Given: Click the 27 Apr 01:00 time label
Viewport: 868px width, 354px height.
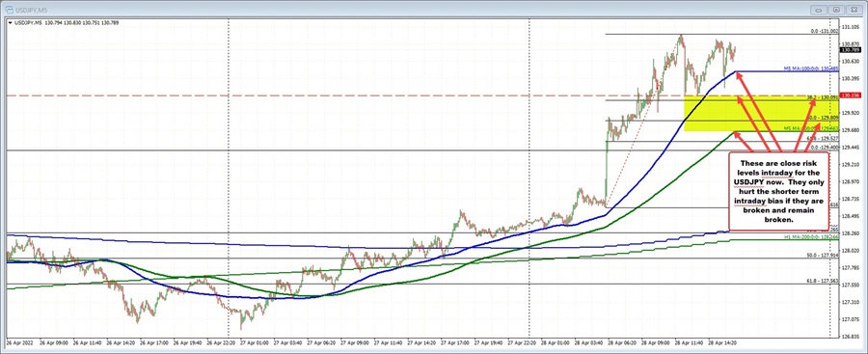Looking at the screenshot, I should point(255,343).
